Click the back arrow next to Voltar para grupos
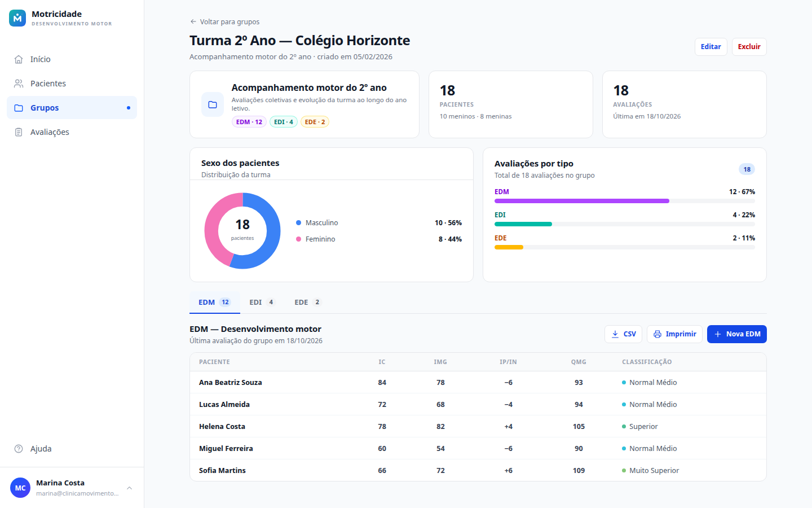The height and width of the screenshot is (508, 812). pos(193,22)
